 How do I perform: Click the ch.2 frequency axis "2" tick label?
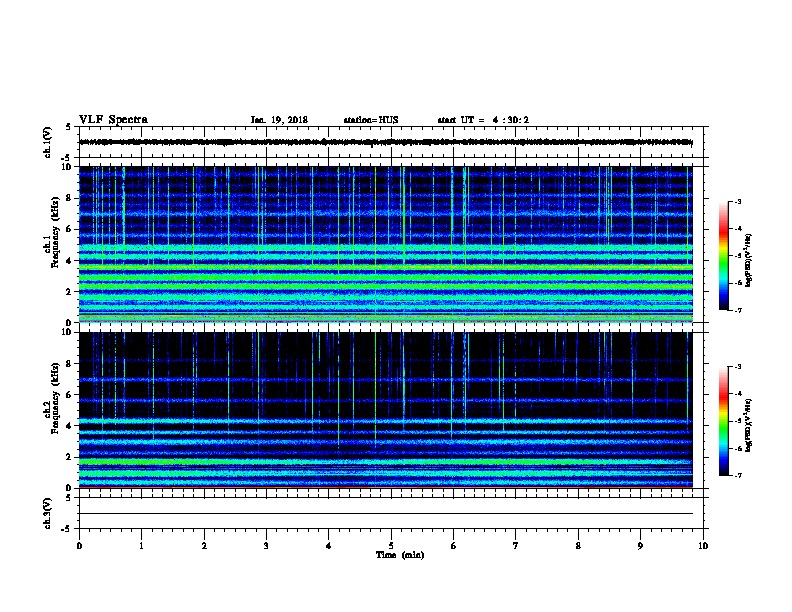(70, 457)
